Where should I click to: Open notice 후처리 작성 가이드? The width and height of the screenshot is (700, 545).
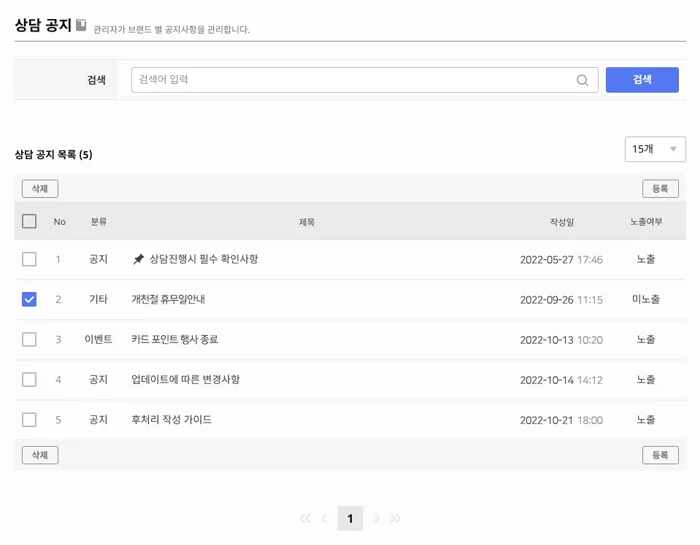[x=171, y=420]
